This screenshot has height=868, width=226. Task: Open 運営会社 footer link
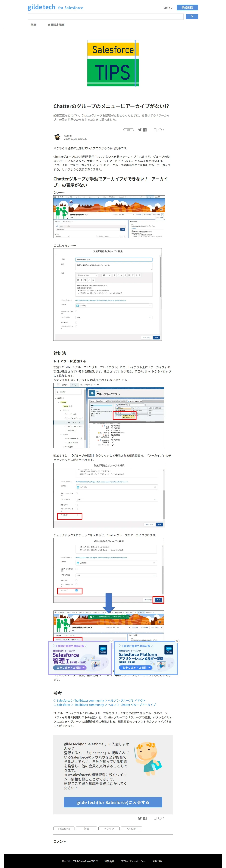[109, 861]
